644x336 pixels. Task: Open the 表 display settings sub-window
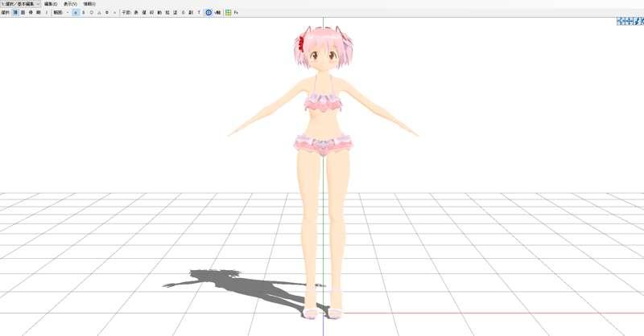click(136, 12)
